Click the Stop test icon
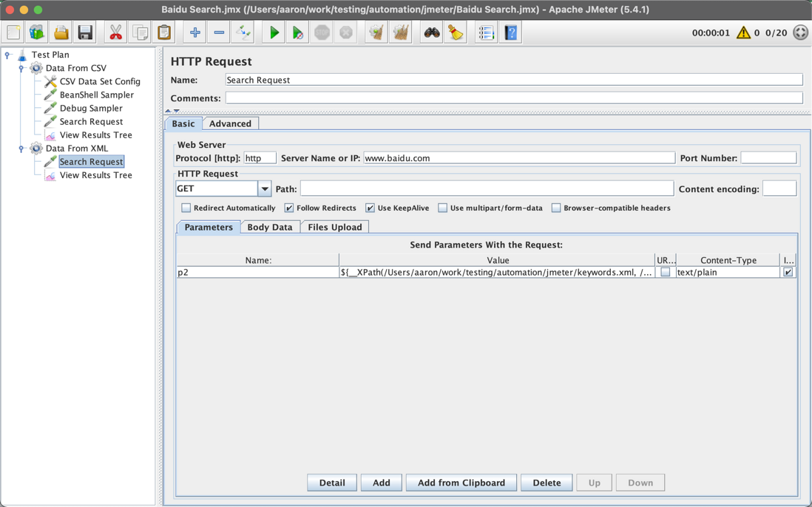This screenshot has height=507, width=812. 322,33
